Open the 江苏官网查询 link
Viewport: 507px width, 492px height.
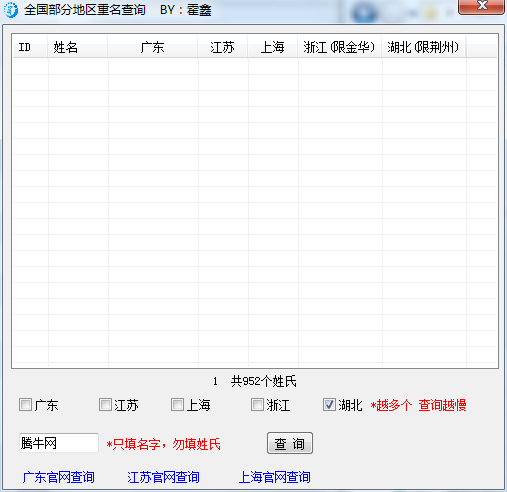pyautogui.click(x=163, y=477)
